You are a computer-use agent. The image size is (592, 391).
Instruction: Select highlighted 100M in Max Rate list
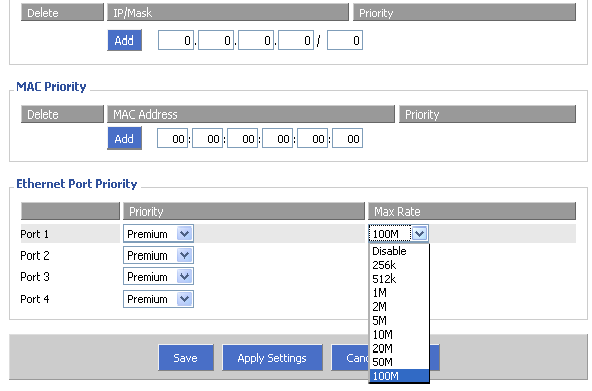[x=399, y=376]
